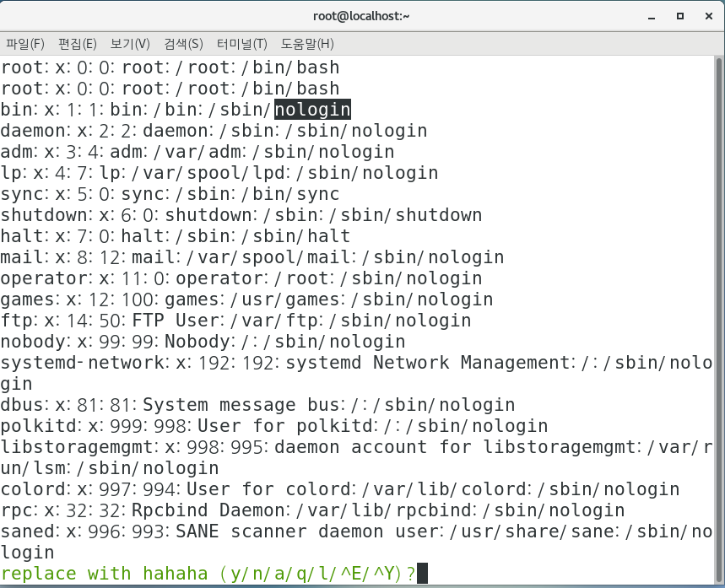Image resolution: width=725 pixels, height=588 pixels.
Task: Open the 편집(E) menu
Action: pos(77,44)
